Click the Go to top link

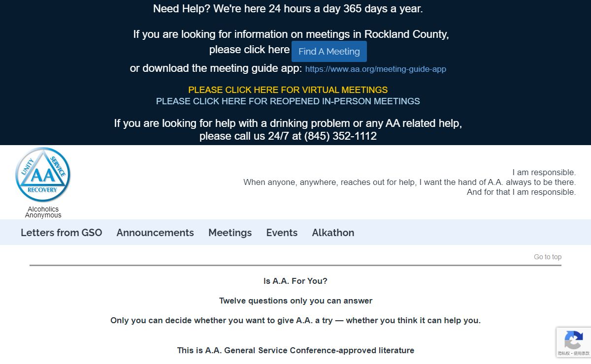tap(548, 257)
